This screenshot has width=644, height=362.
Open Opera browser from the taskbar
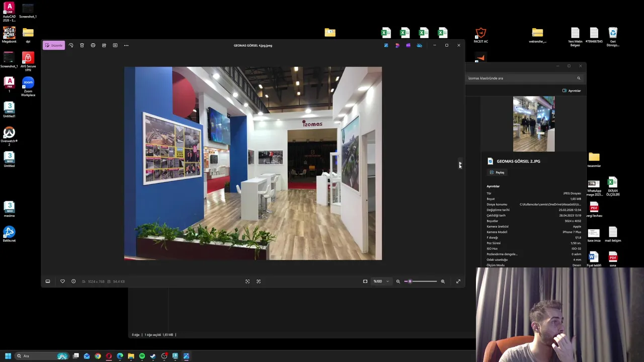(109, 356)
